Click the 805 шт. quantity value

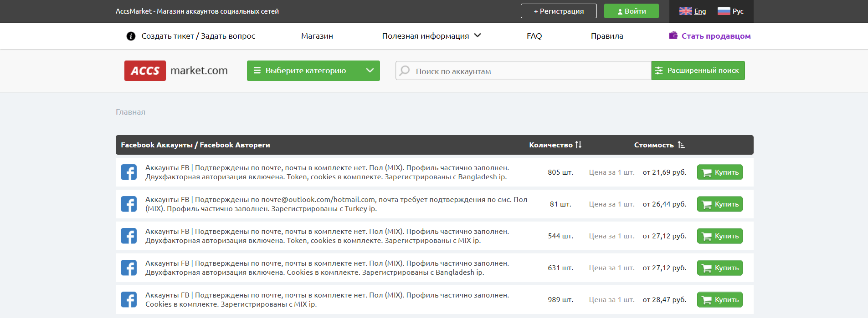tap(560, 172)
